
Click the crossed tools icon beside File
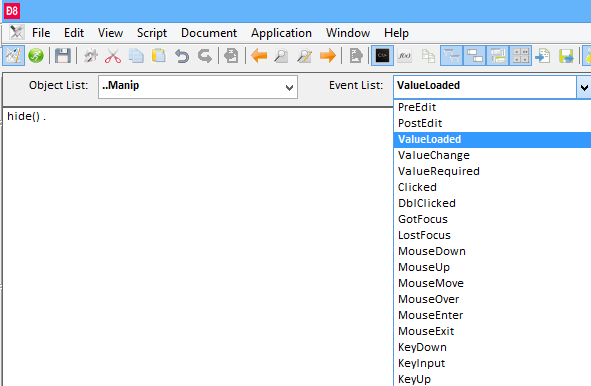(x=16, y=32)
